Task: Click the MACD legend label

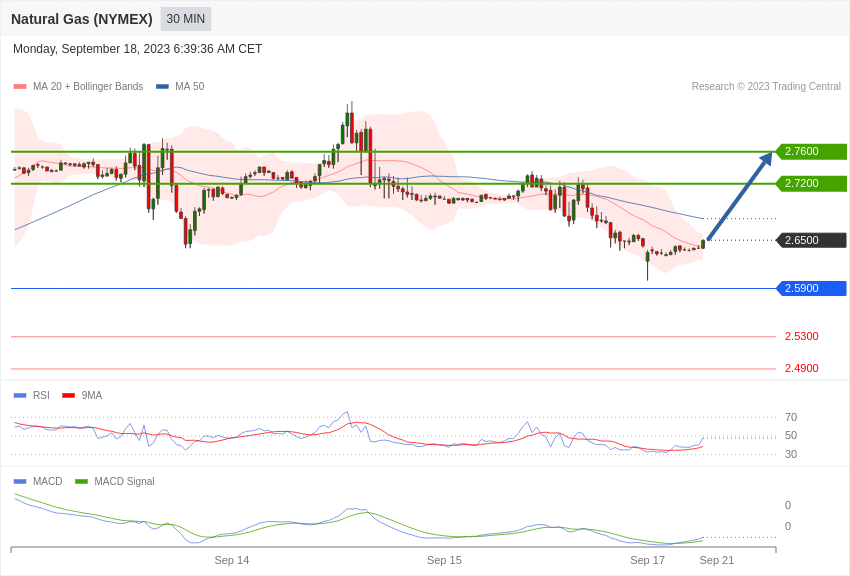Action: point(48,481)
